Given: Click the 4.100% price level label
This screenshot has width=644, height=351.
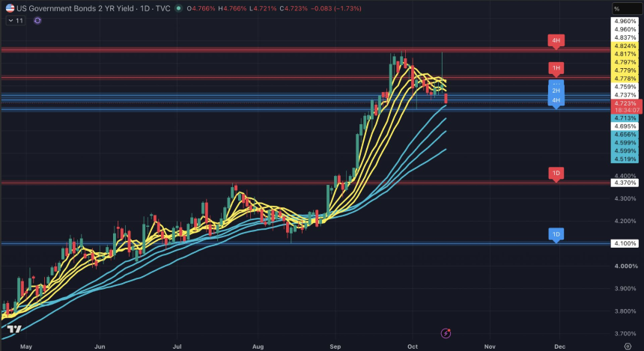Looking at the screenshot, I should (x=625, y=243).
